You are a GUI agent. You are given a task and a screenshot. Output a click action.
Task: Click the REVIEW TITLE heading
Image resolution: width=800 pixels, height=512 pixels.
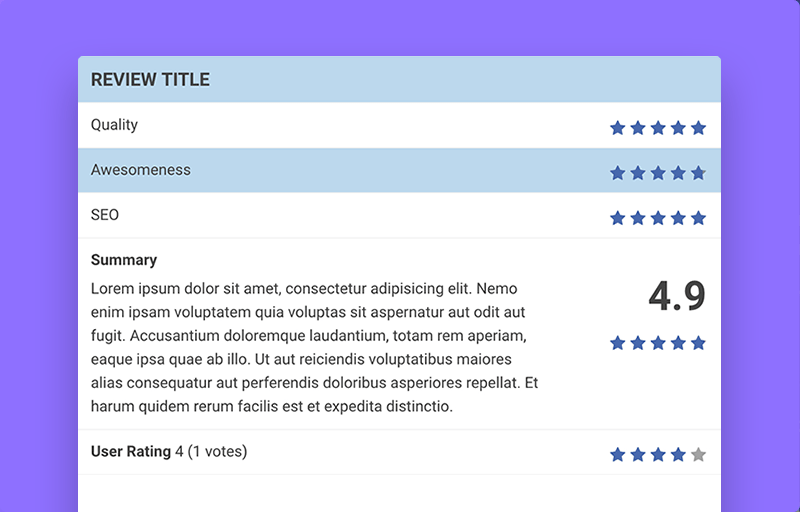(x=150, y=80)
